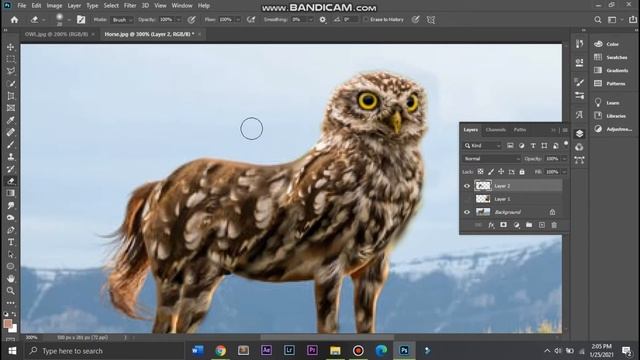Hide Layer 2 using eye icon
The height and width of the screenshot is (360, 640).
point(467,186)
